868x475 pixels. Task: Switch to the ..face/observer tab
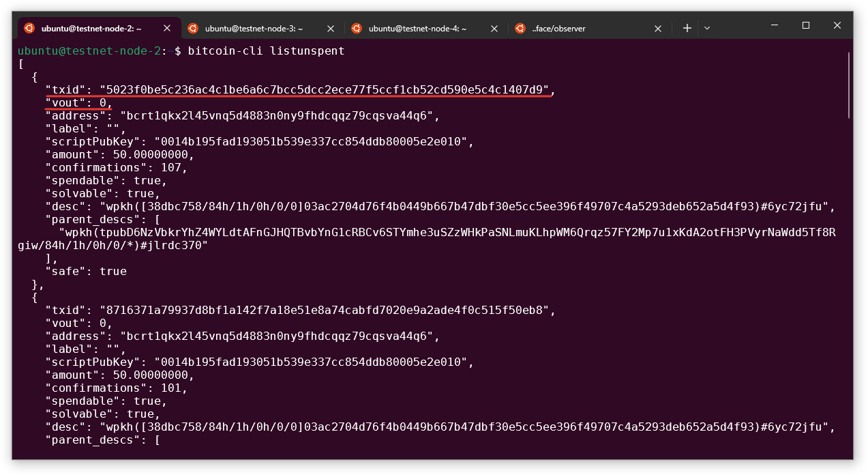(x=590, y=28)
